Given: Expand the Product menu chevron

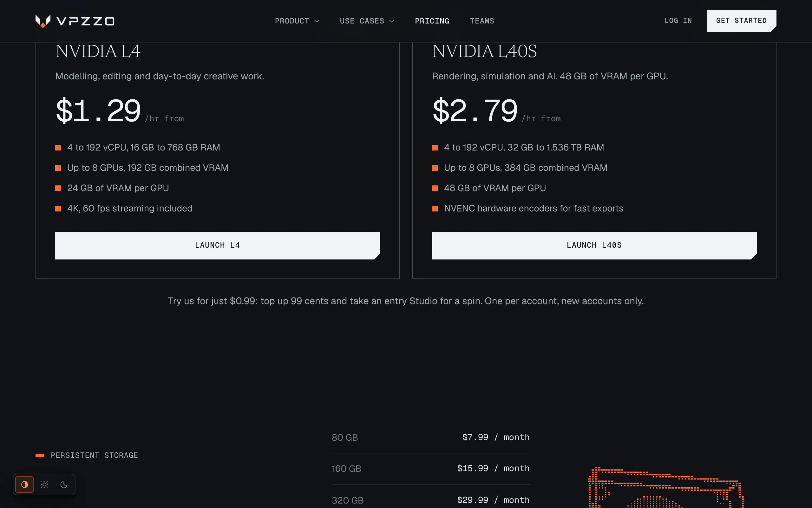Looking at the screenshot, I should (317, 21).
